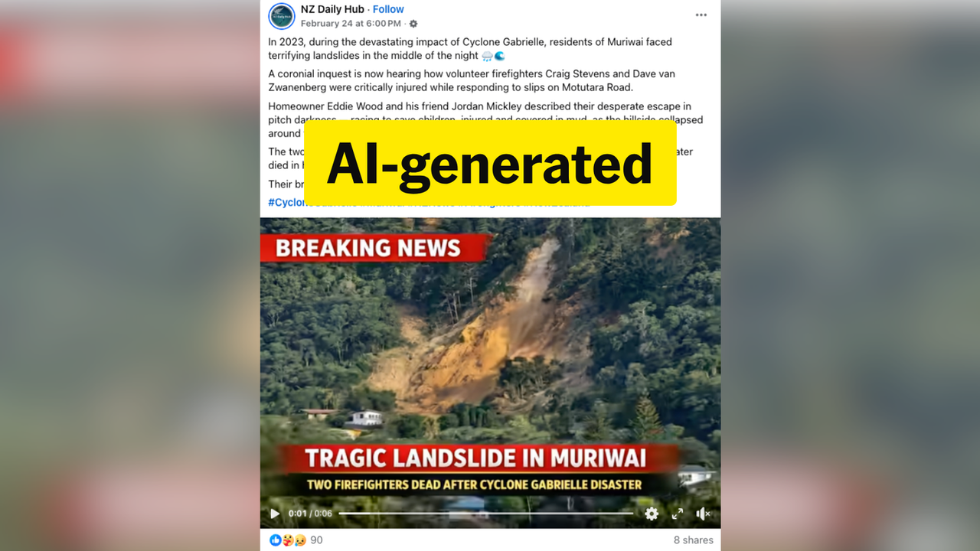The width and height of the screenshot is (980, 551).
Task: Open the February 24 timestamp link
Action: [x=351, y=24]
